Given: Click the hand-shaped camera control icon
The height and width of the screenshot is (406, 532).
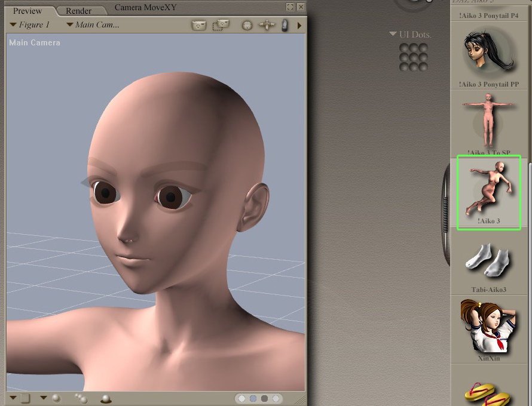Looking at the screenshot, I should (285, 25).
